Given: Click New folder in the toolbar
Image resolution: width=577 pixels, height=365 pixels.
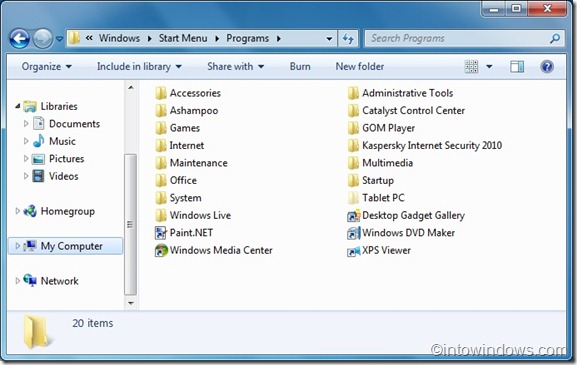Looking at the screenshot, I should 360,67.
